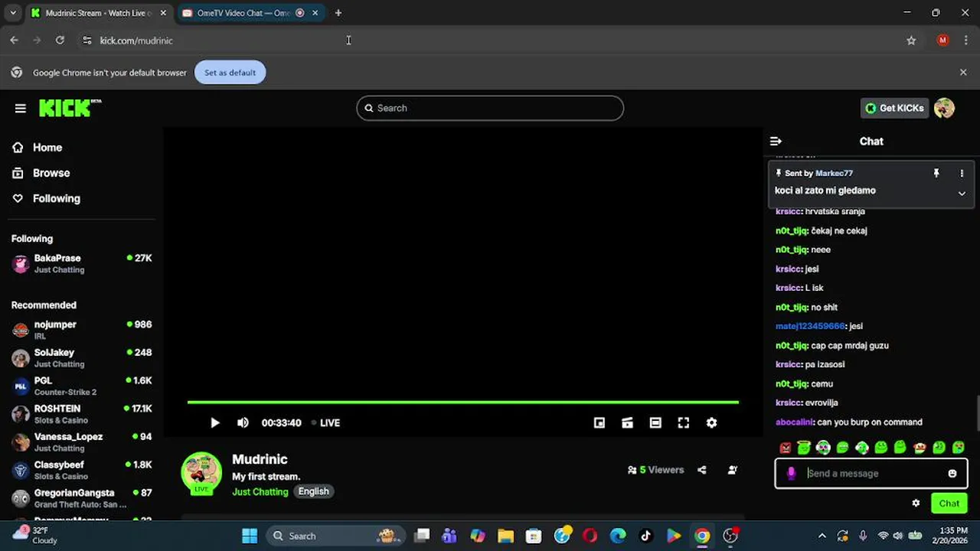The height and width of the screenshot is (551, 980).
Task: Open the emoji picker in chat box
Action: click(952, 474)
